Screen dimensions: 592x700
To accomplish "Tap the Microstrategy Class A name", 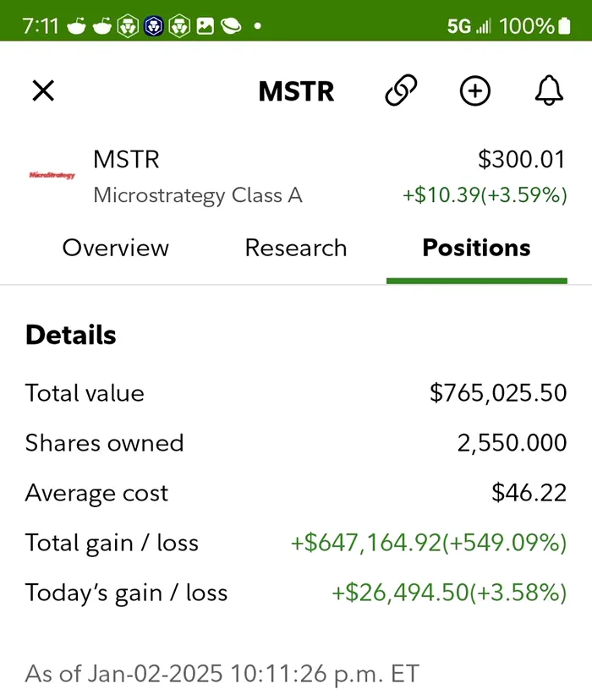I will click(x=198, y=195).
